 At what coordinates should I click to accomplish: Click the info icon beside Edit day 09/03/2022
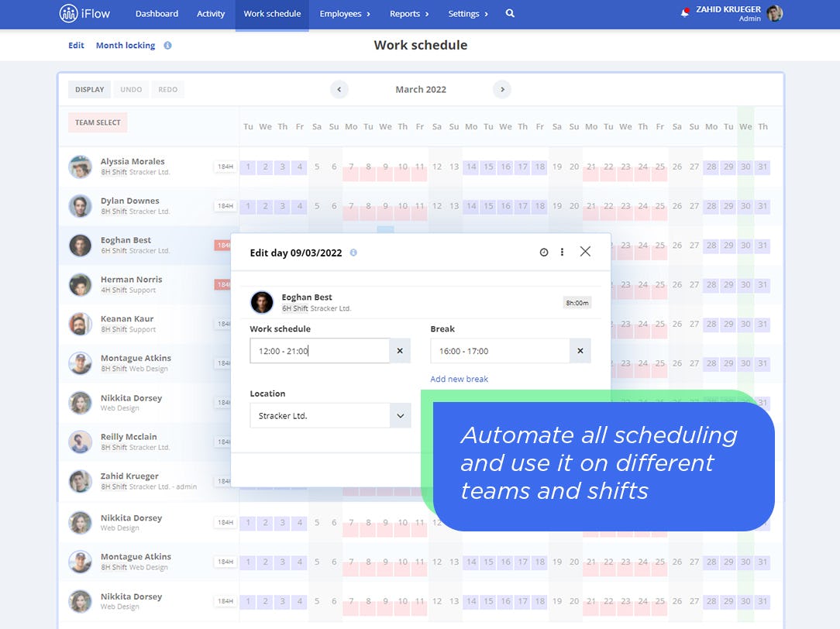coord(354,253)
